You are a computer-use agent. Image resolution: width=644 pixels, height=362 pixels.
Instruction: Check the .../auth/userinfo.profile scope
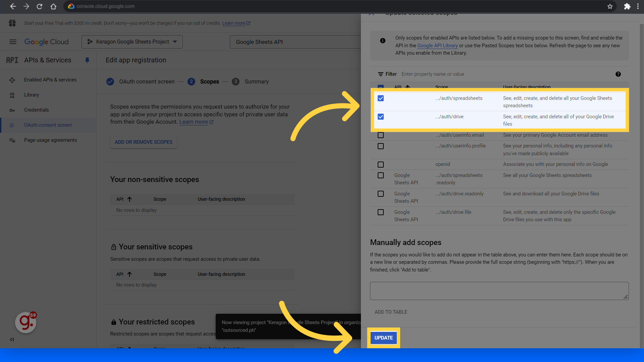click(x=381, y=146)
